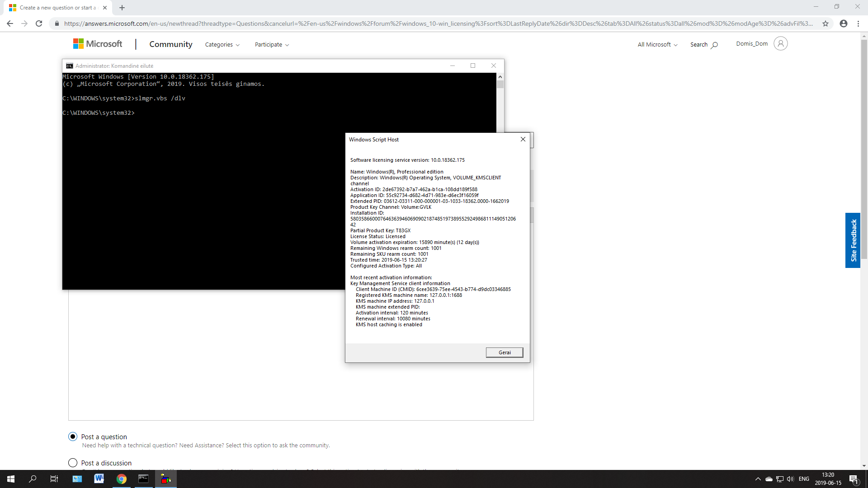Select the 'Post a question' radio button
Viewport: 868px width, 488px height.
click(x=73, y=436)
